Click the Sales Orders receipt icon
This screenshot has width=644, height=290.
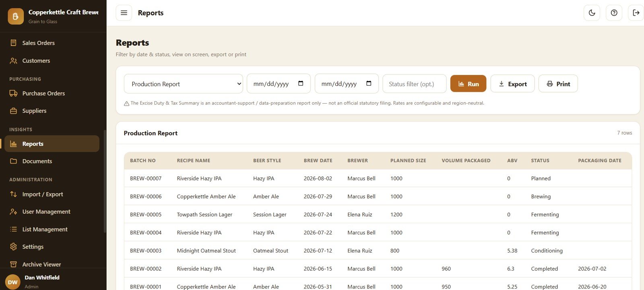(13, 43)
